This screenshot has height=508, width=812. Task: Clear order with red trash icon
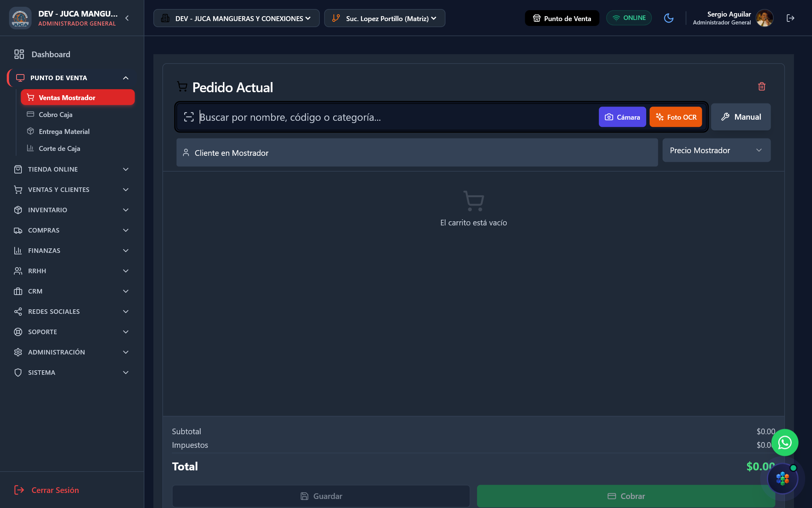click(762, 87)
